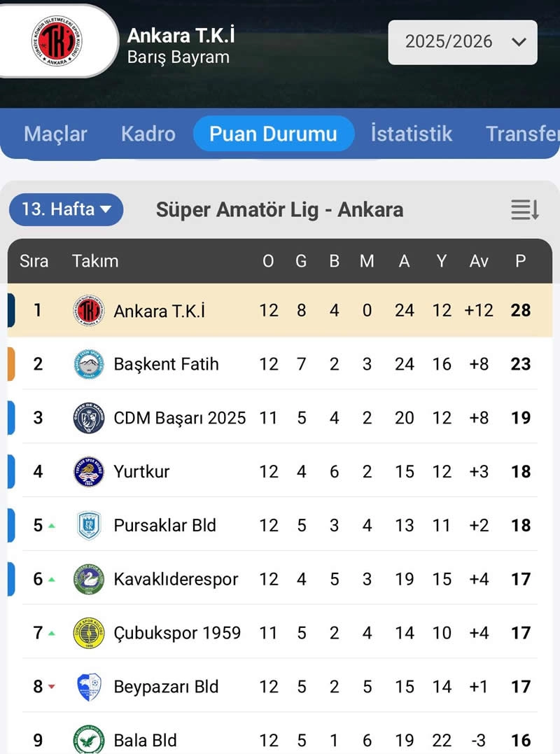Click the Kavaklıderespor swan logo
This screenshot has height=754, width=560.
coord(87,579)
